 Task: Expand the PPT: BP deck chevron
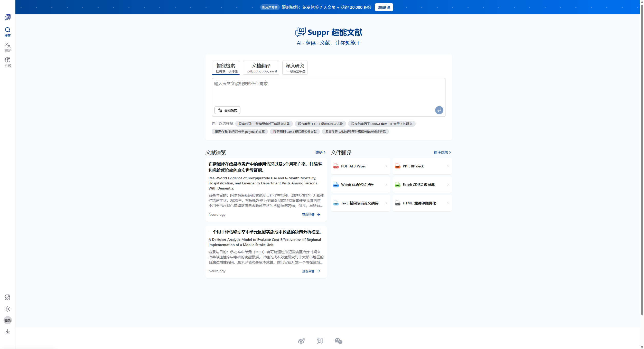click(448, 166)
